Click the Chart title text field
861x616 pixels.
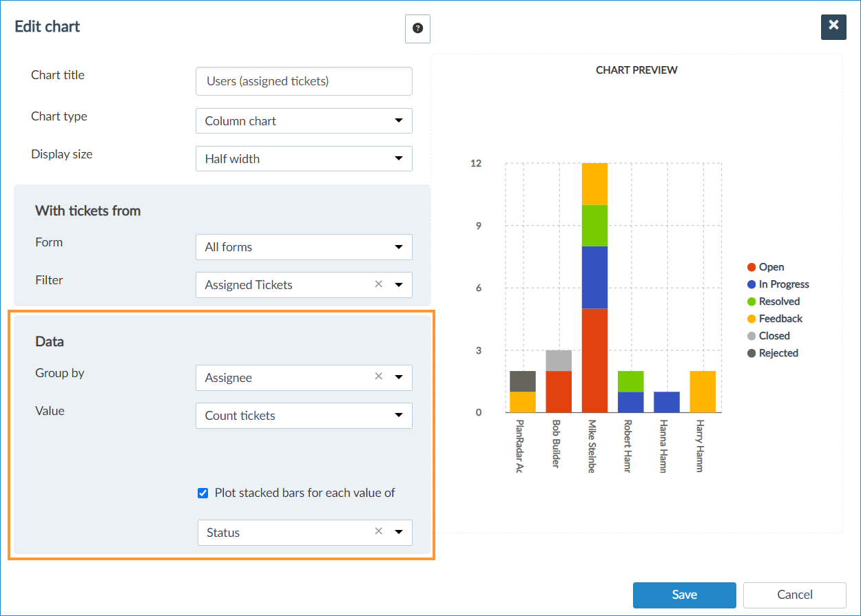click(x=304, y=81)
